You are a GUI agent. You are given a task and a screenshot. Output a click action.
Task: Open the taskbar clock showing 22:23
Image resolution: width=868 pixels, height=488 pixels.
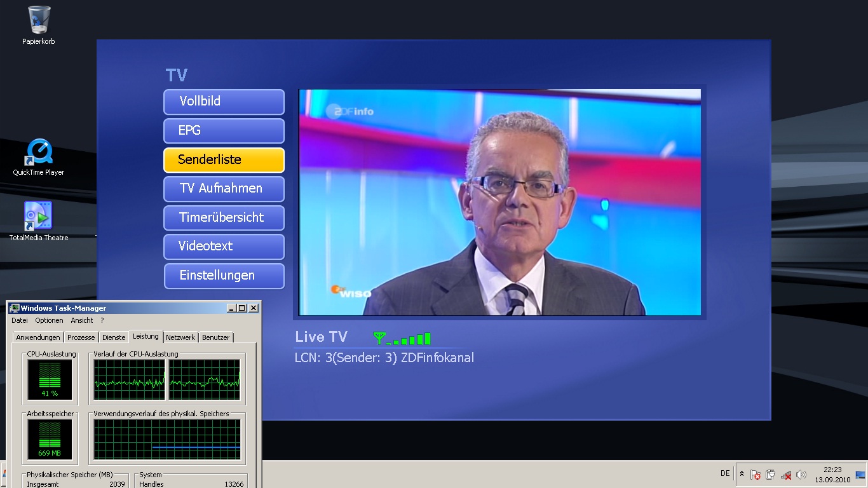(832, 475)
